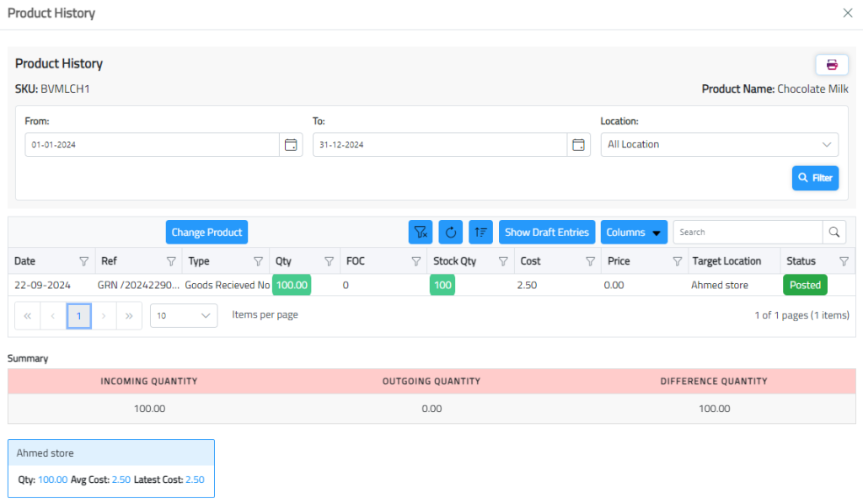
Task: Select page 1 in pagination
Action: pyautogui.click(x=78, y=315)
